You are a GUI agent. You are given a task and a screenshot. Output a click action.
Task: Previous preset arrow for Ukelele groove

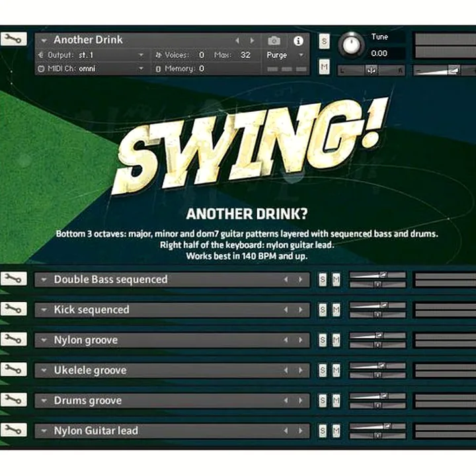286,370
